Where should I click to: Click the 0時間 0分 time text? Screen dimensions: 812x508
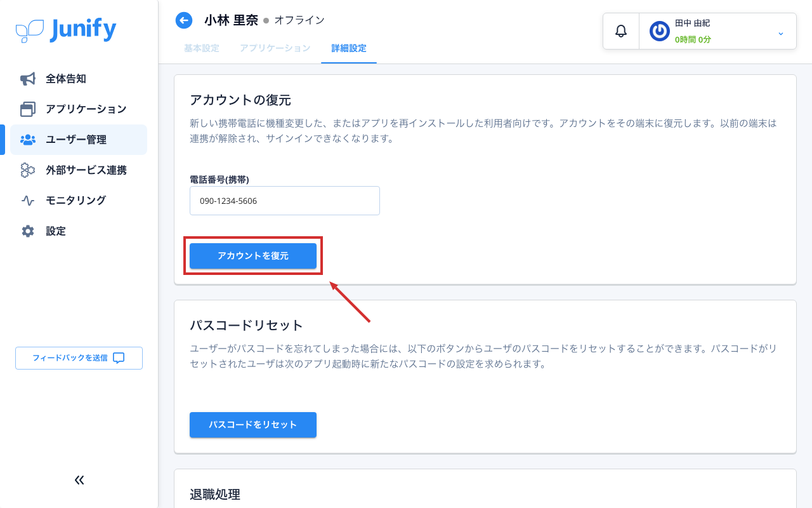coord(693,39)
